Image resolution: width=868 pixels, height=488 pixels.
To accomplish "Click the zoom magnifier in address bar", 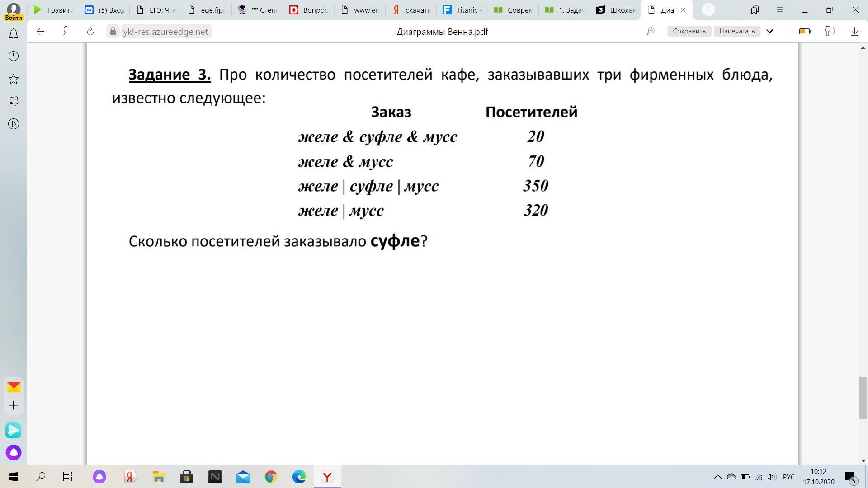I will [x=651, y=31].
